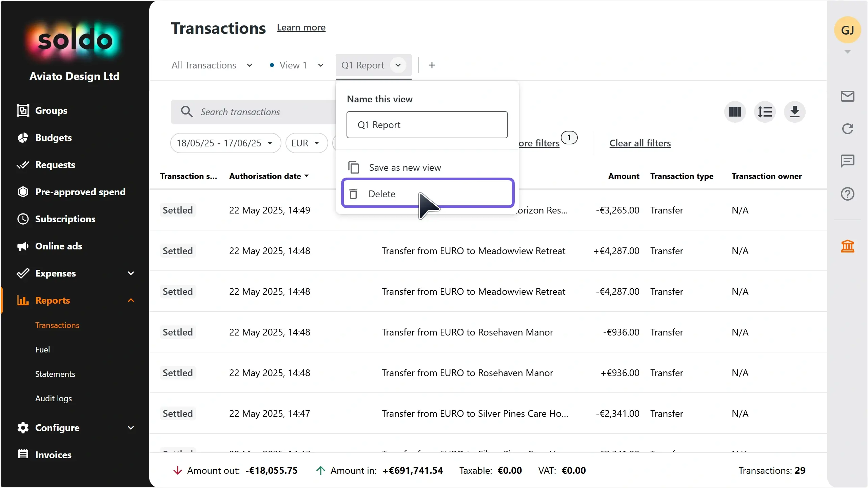Open the Groups section

point(51,110)
